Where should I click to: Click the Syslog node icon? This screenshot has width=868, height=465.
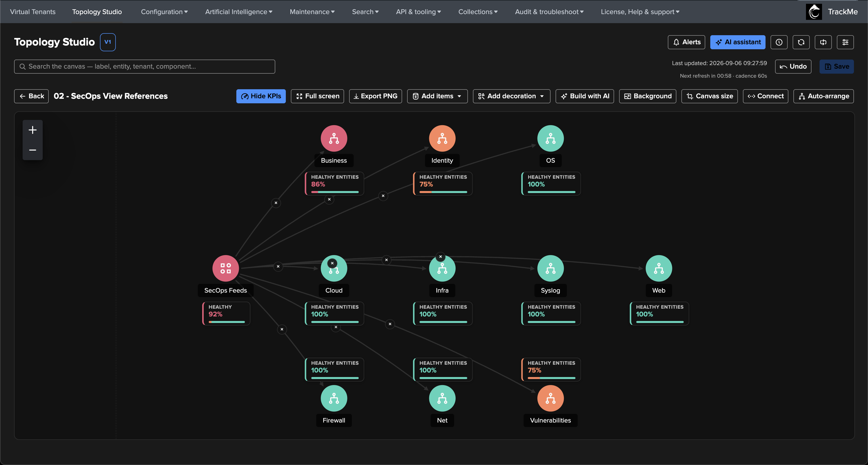coord(550,268)
